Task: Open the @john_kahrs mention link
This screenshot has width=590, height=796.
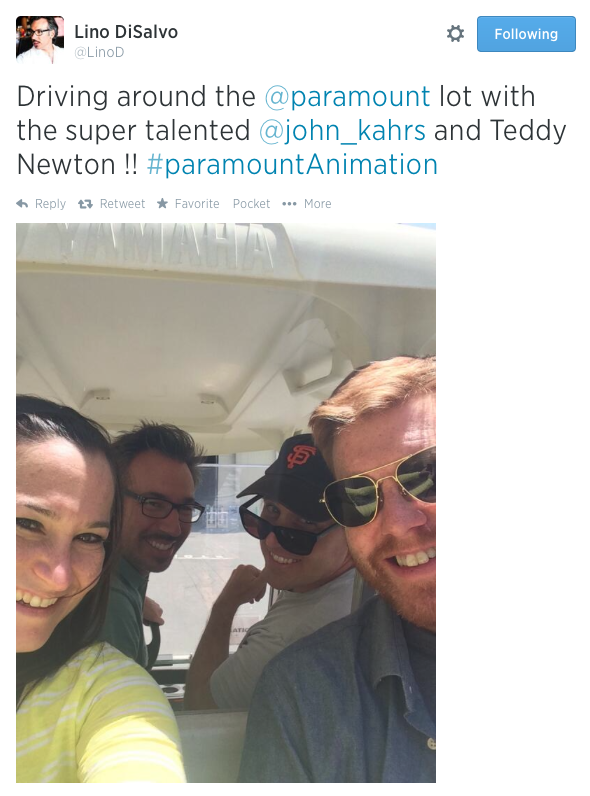Action: (342, 130)
